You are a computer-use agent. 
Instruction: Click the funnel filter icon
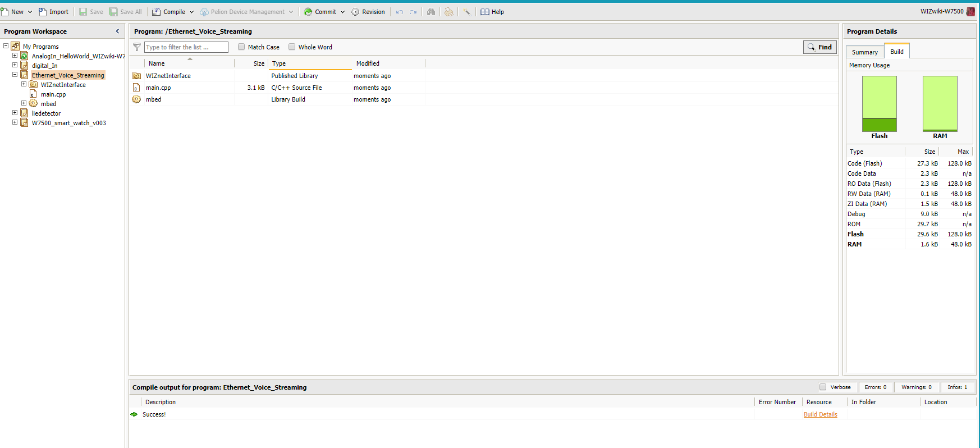click(x=137, y=47)
